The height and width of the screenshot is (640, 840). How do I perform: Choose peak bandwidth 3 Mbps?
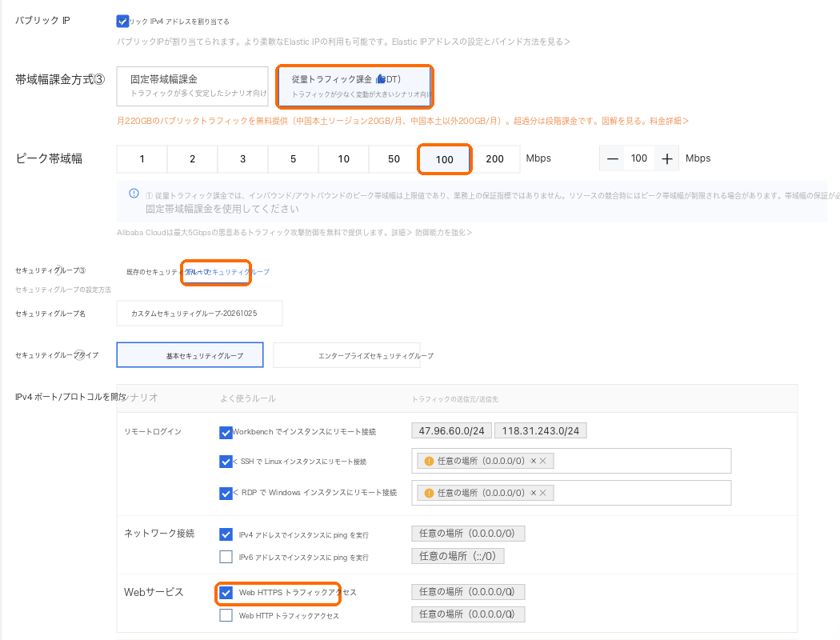242,159
